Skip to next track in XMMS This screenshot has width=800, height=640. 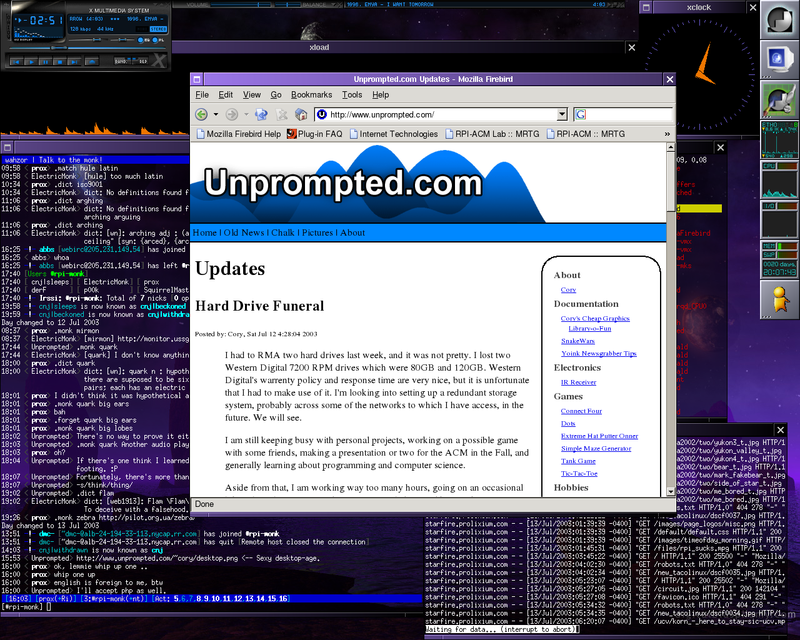pyautogui.click(x=74, y=62)
